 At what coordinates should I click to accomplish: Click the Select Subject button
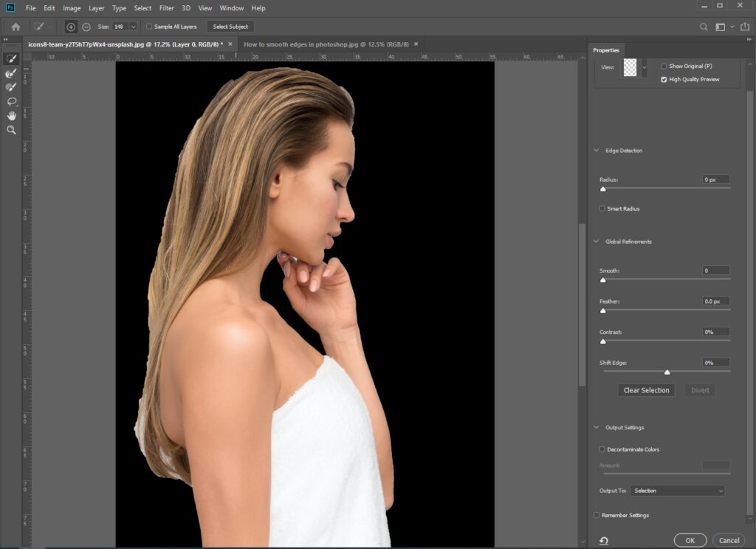[x=230, y=27]
